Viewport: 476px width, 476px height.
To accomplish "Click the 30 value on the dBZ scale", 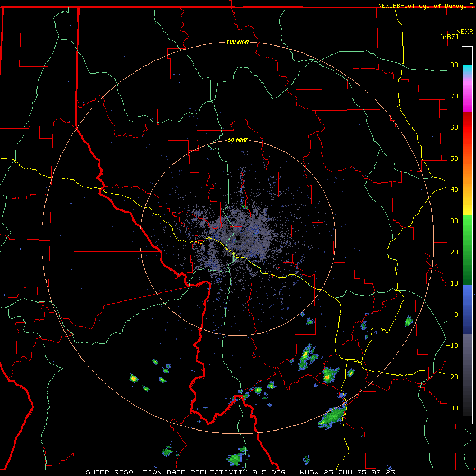I will pyautogui.click(x=454, y=221).
